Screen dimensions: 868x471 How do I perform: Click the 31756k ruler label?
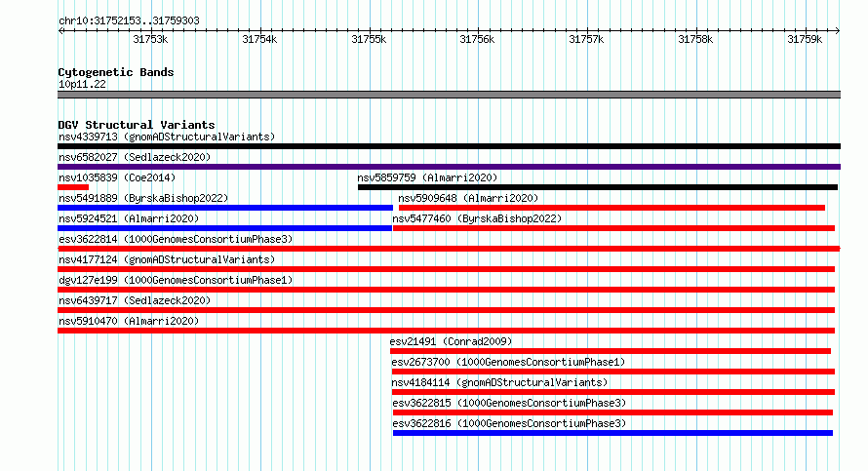tap(477, 39)
